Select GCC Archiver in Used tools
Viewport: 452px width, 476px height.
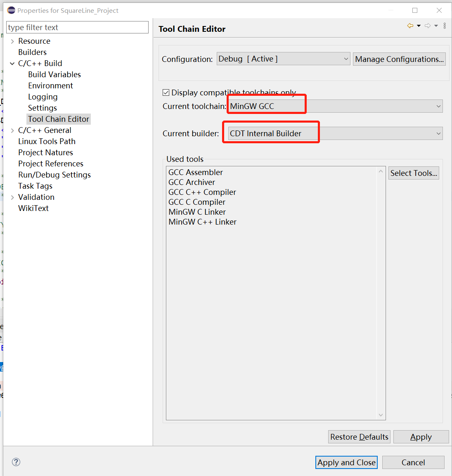pos(192,182)
